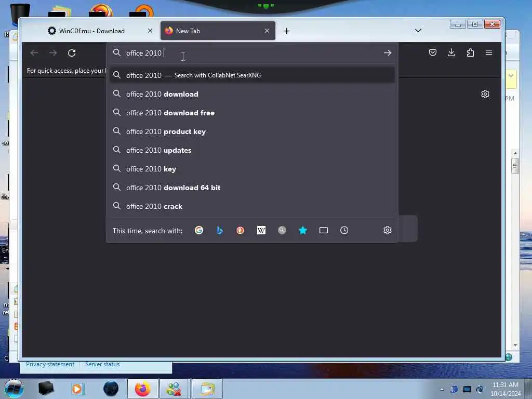Reload the page with the refresh icon
This screenshot has width=532, height=399.
(72, 53)
